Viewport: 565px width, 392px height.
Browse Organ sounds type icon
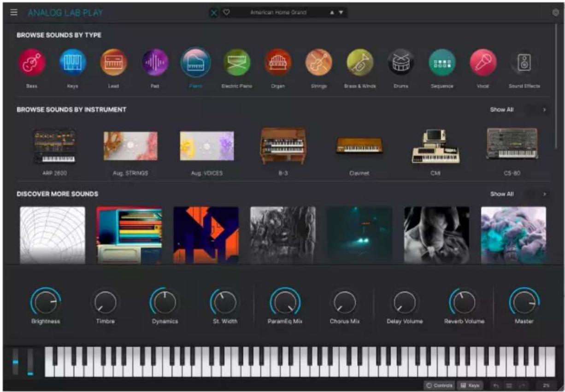[x=278, y=62]
